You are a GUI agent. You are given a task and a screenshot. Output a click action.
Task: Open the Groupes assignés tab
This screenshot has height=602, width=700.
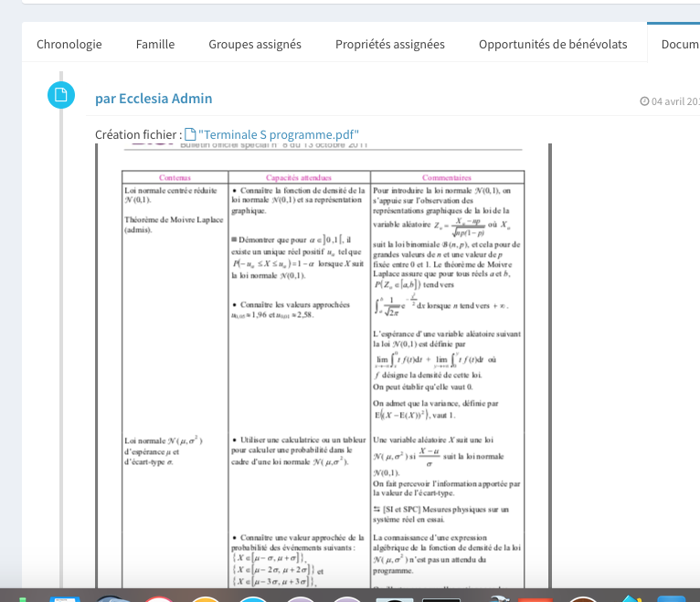255,44
